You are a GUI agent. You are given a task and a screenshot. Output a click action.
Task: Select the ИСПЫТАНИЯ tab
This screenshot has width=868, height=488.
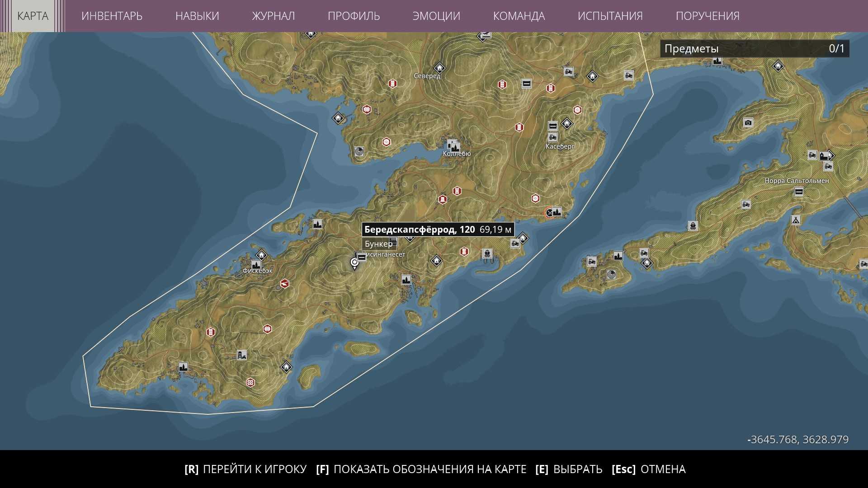(610, 16)
